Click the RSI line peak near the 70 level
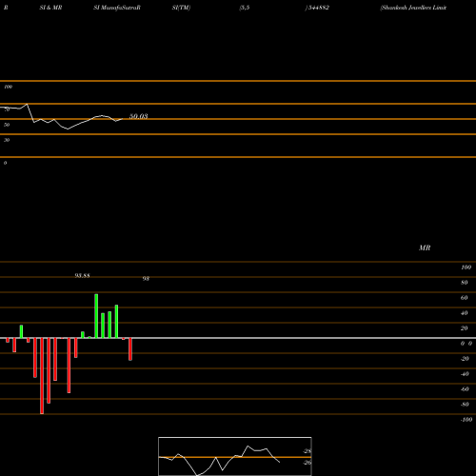Image resolution: width=476 pixels, height=476 pixels. 27,104
